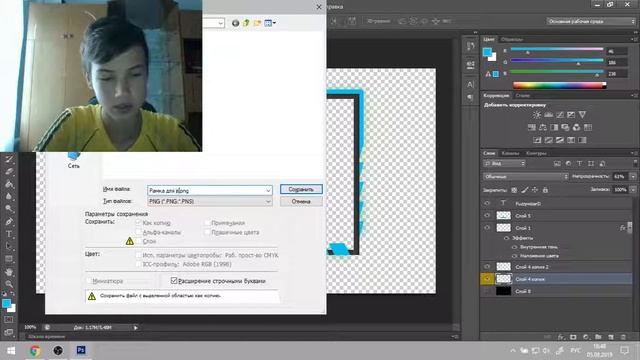This screenshot has width=640, height=360.
Task: Click Сохранить button
Action: click(301, 189)
